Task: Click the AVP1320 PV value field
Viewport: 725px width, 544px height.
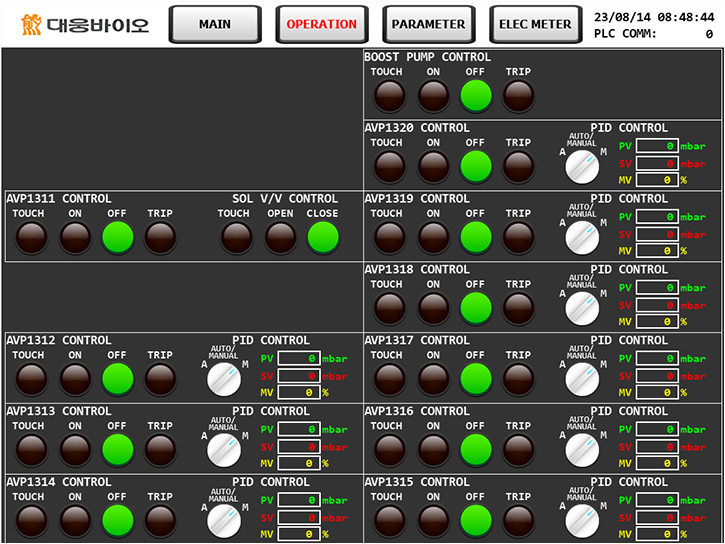Action: (x=657, y=146)
